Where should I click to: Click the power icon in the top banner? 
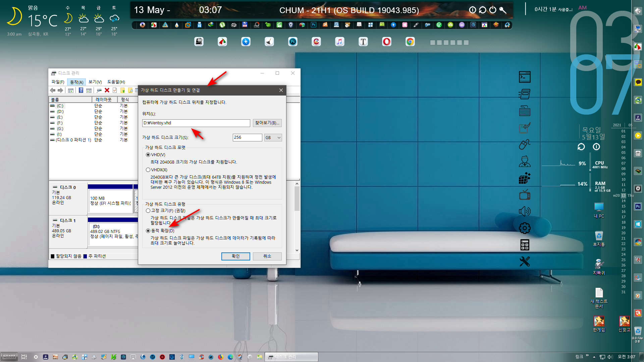click(492, 10)
